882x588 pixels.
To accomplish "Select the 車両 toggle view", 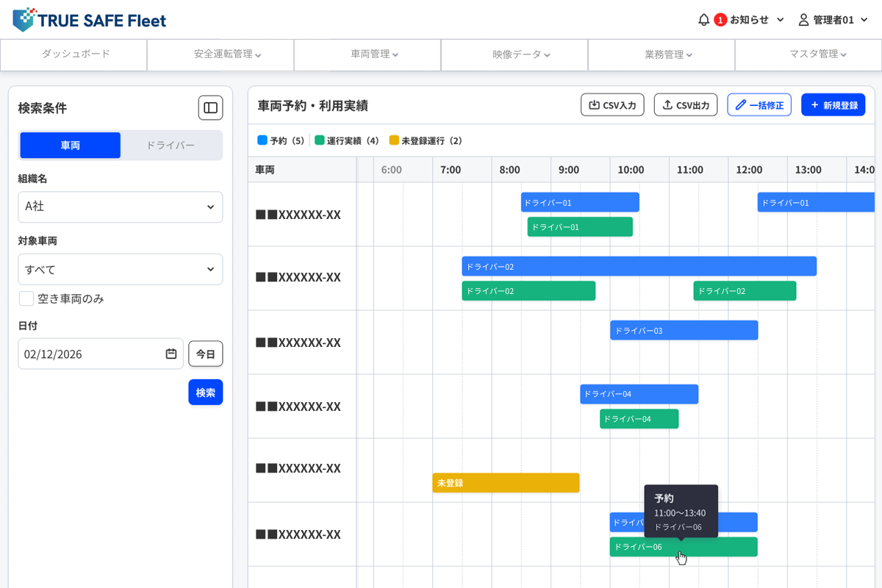I will tap(71, 146).
